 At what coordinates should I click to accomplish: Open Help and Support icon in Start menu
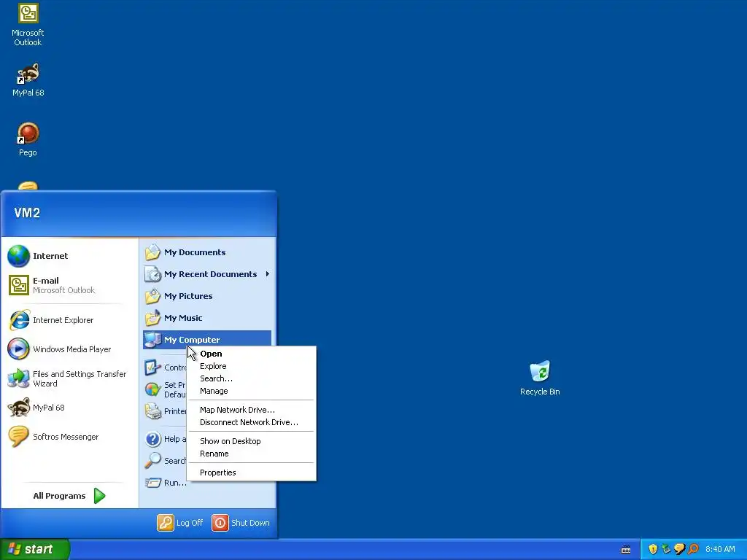pyautogui.click(x=152, y=439)
